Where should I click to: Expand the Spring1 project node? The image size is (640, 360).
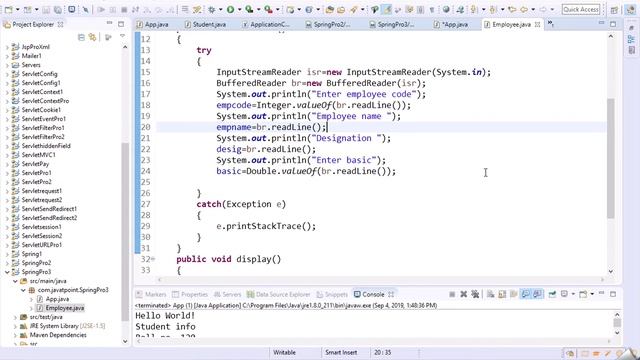coord(7,254)
